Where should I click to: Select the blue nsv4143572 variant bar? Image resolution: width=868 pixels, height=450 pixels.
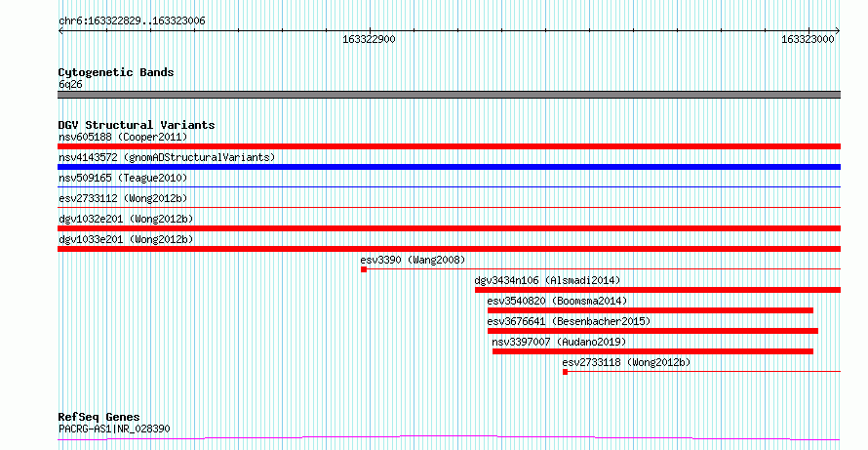449,167
